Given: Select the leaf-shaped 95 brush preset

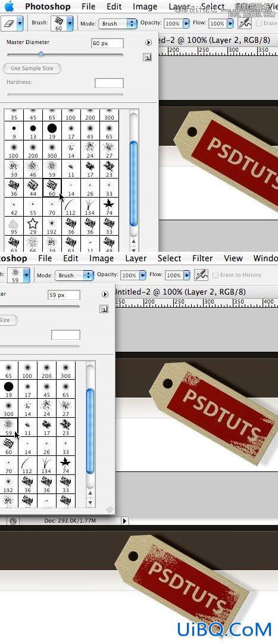Looking at the screenshot, I should pos(14,226).
